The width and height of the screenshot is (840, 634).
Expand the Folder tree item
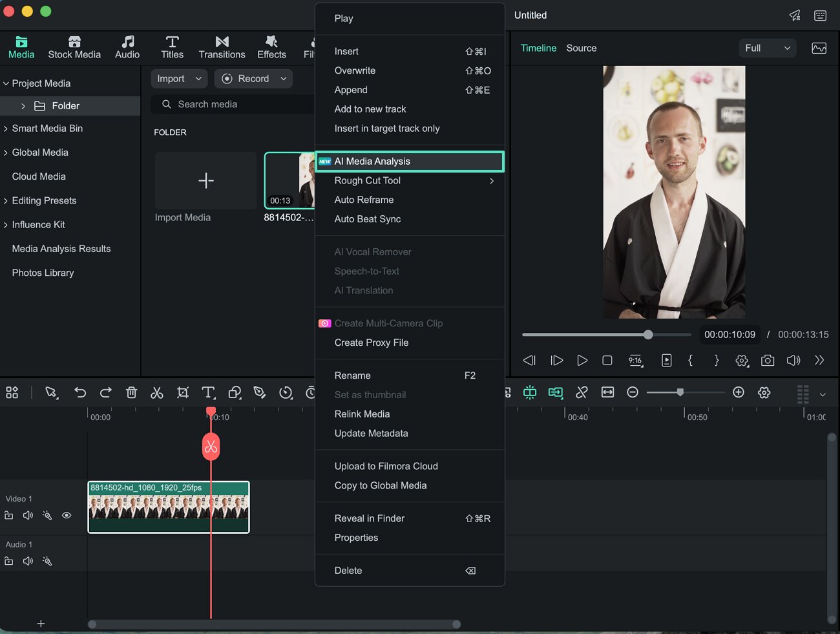23,106
